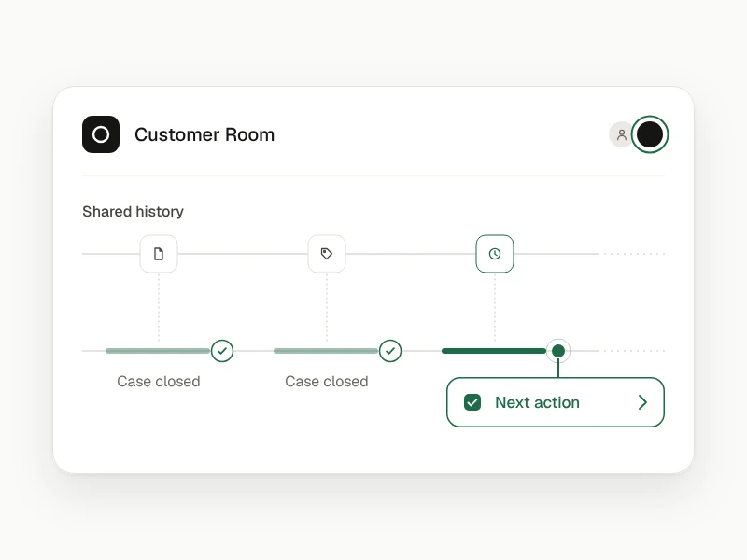Select the clock icon history node
The image size is (747, 560).
coord(495,254)
